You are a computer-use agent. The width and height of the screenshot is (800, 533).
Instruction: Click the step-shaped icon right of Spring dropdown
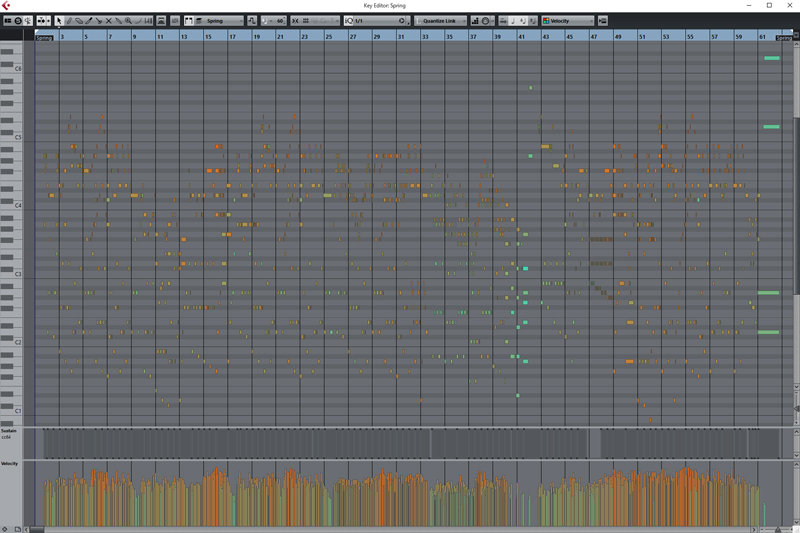(252, 21)
